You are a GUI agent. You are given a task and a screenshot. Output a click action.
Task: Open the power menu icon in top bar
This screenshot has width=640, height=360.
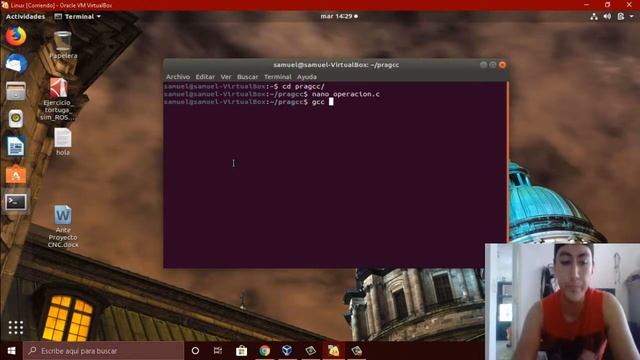click(x=621, y=16)
